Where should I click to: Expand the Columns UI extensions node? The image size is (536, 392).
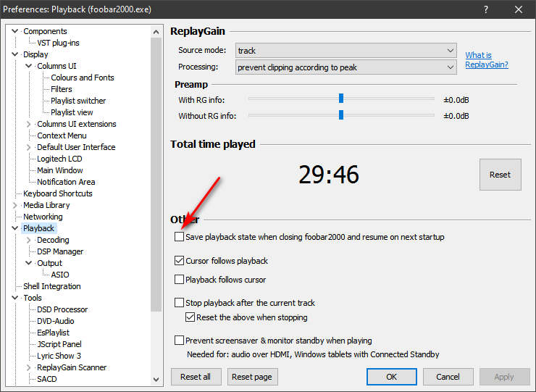(x=29, y=124)
